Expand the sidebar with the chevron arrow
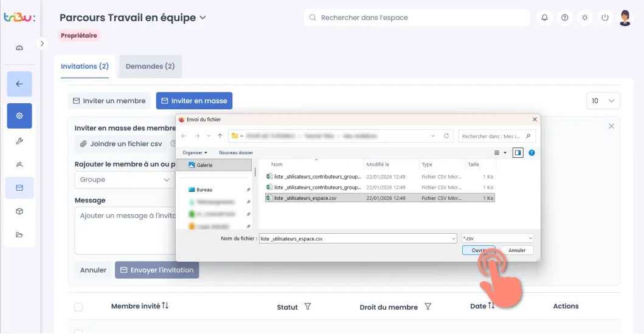Screen dimensions: 644x334 point(42,44)
